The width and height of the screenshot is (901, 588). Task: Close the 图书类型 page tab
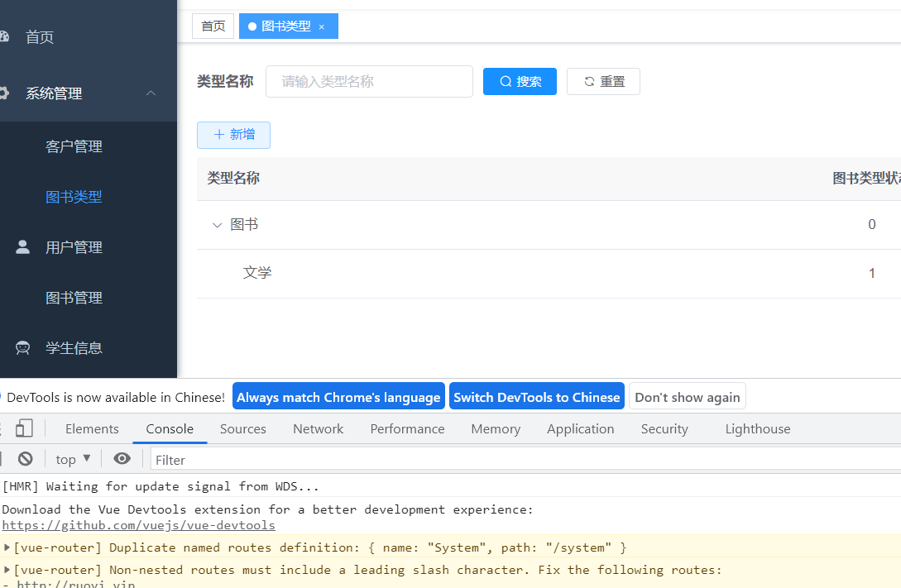(x=322, y=27)
